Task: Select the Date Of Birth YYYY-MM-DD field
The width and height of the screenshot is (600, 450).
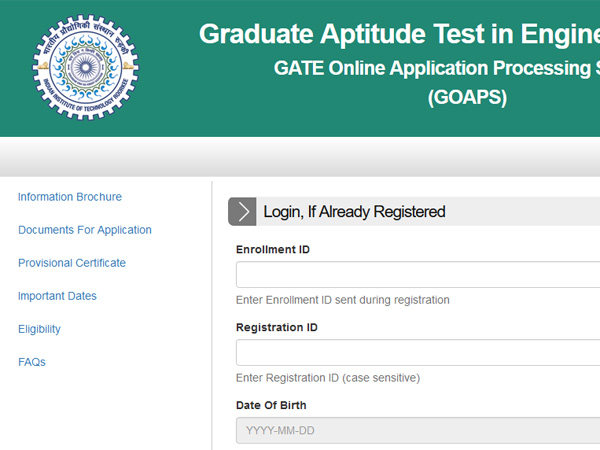Action: coord(418,431)
